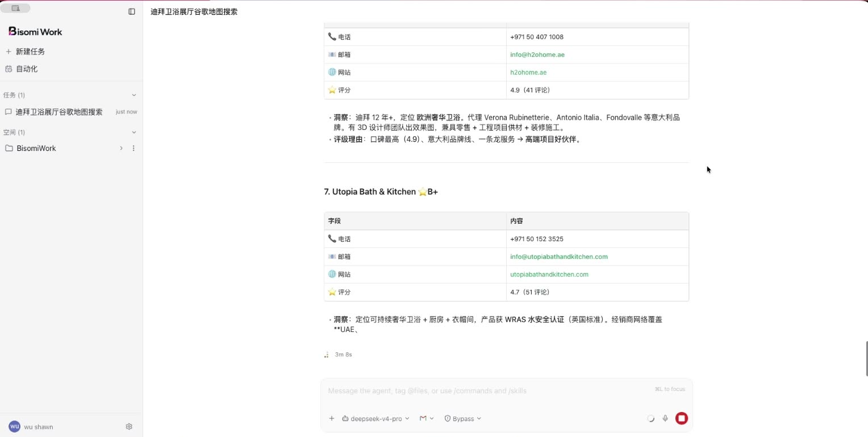
Task: Click 邮箱 label in Utopia table
Action: 344,257
